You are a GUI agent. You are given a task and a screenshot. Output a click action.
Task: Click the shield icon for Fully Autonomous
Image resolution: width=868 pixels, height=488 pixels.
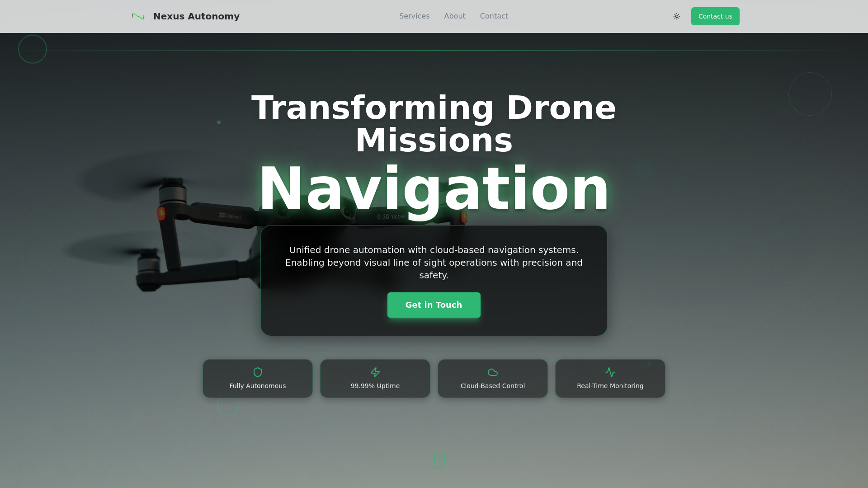click(x=258, y=372)
